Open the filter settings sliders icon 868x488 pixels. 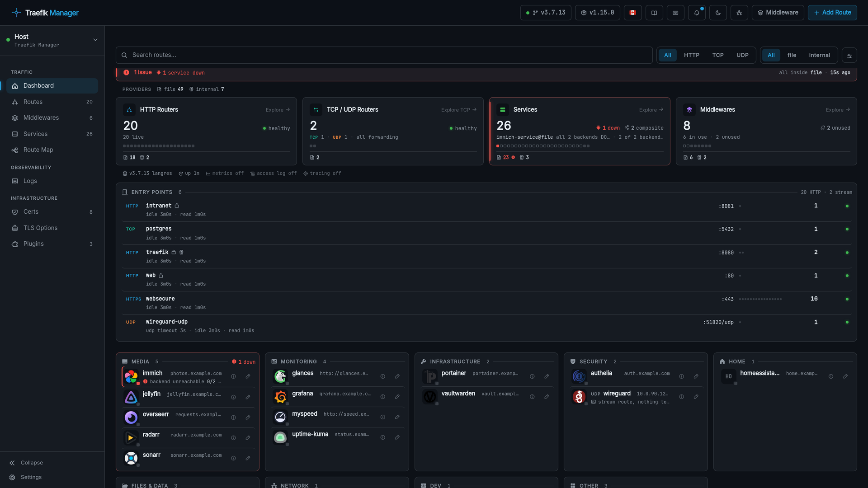pos(849,56)
